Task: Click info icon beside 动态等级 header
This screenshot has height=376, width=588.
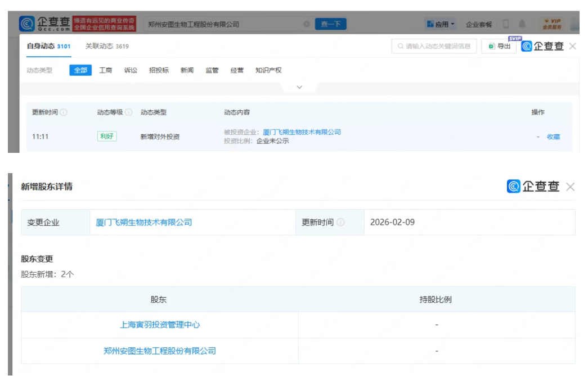Action: (129, 112)
